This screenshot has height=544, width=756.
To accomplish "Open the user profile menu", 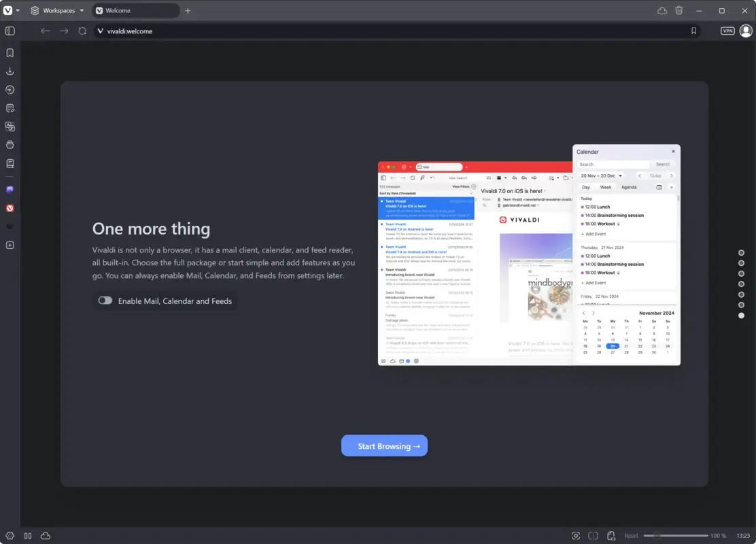I will [745, 31].
